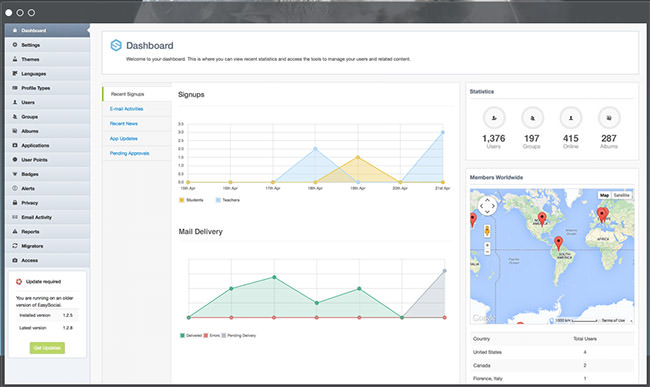Click the Country column header
The height and width of the screenshot is (387, 650).
click(481, 339)
